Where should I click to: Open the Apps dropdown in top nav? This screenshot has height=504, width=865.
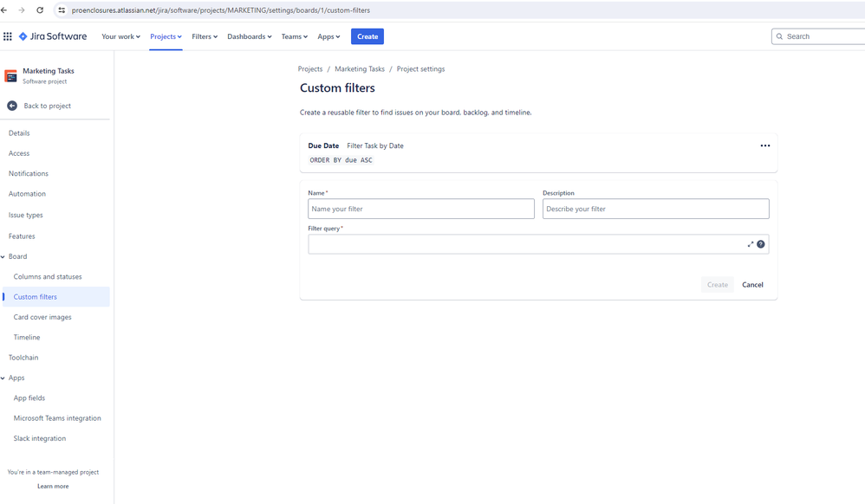pos(328,36)
